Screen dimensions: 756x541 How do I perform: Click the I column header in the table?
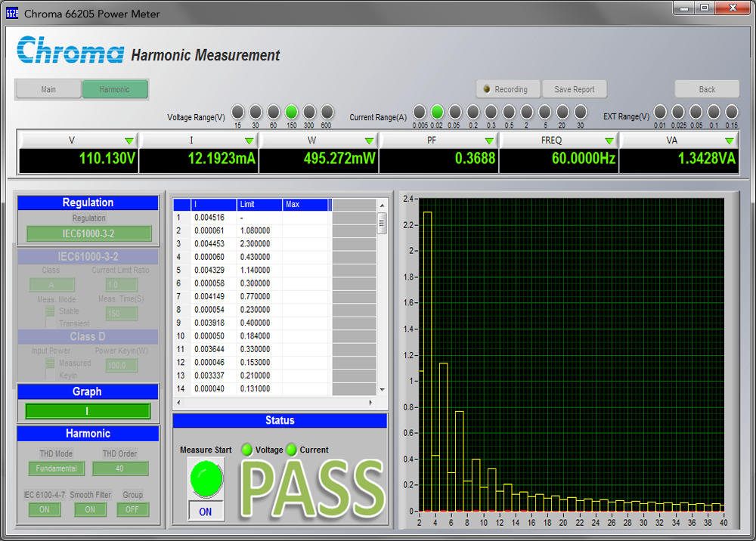(214, 204)
